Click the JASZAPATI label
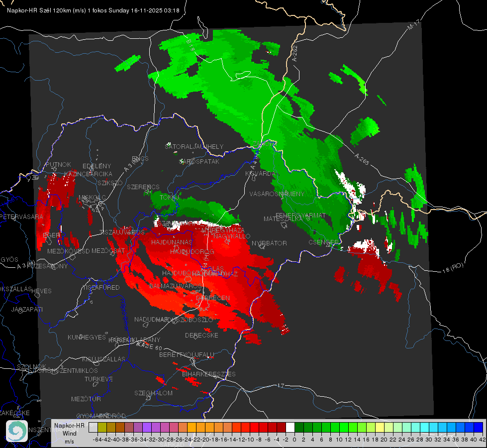Image resolution: width=487 pixels, height=448 pixels. click(27, 309)
